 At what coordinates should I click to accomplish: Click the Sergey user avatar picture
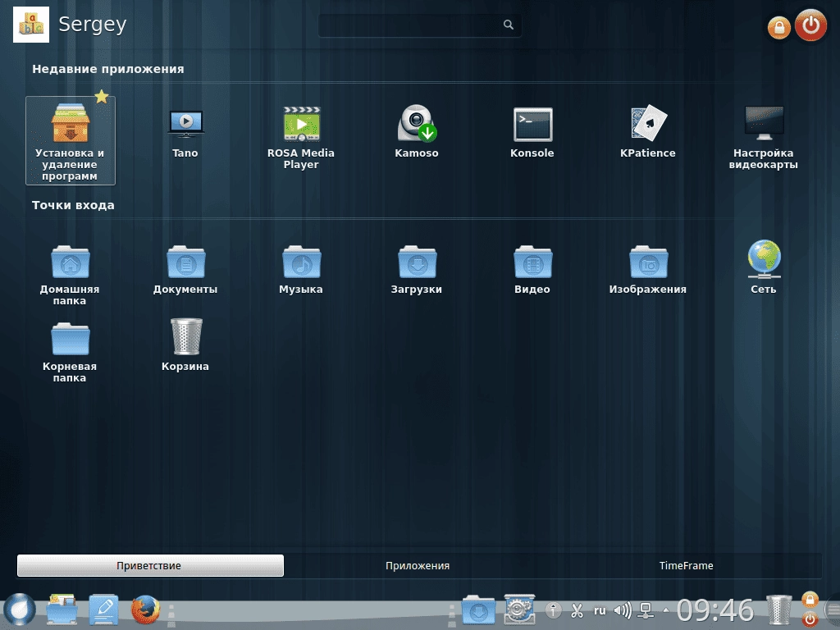click(x=31, y=25)
